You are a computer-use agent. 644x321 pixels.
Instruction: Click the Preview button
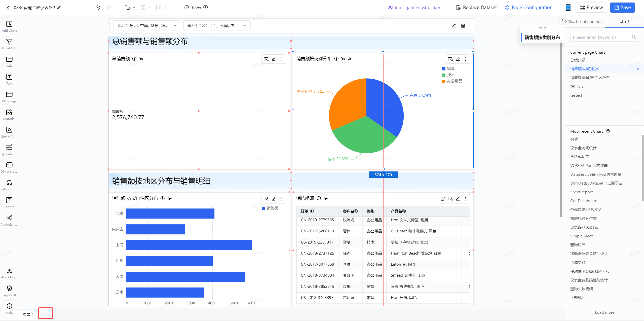point(591,8)
